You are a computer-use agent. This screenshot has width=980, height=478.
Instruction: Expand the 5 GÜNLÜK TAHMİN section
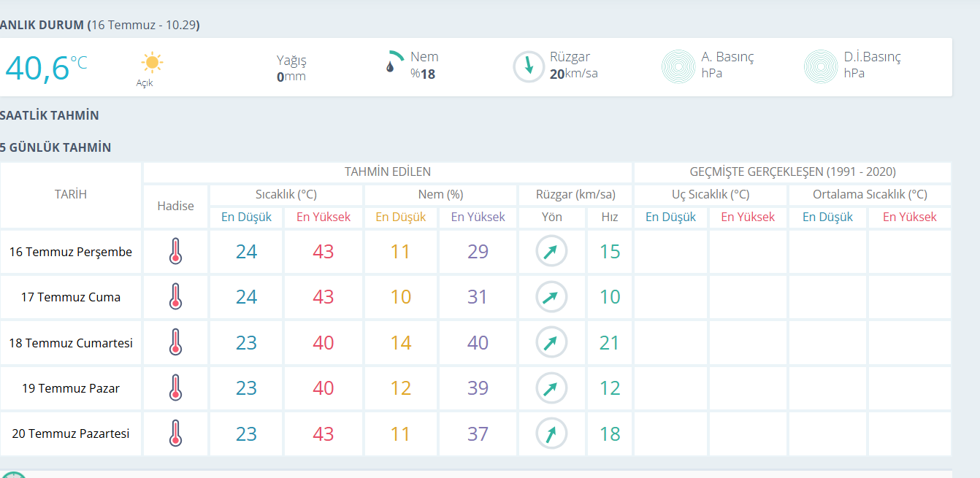55,147
